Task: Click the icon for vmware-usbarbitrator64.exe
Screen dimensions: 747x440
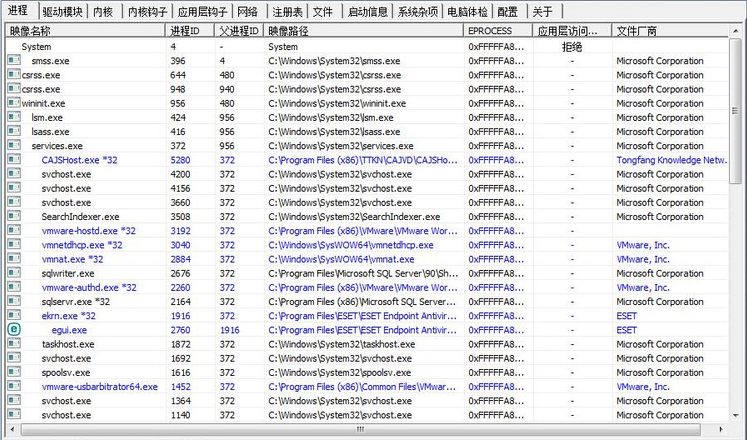Action: pyautogui.click(x=14, y=386)
